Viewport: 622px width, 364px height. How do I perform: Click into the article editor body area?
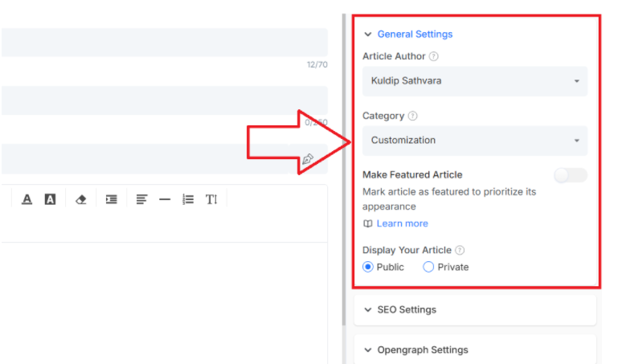click(x=165, y=304)
